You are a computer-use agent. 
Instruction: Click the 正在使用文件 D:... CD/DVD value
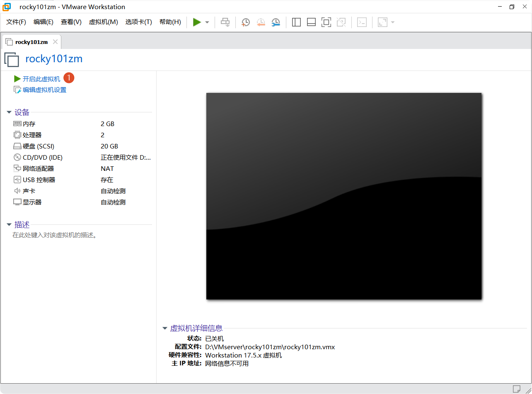[x=126, y=158]
